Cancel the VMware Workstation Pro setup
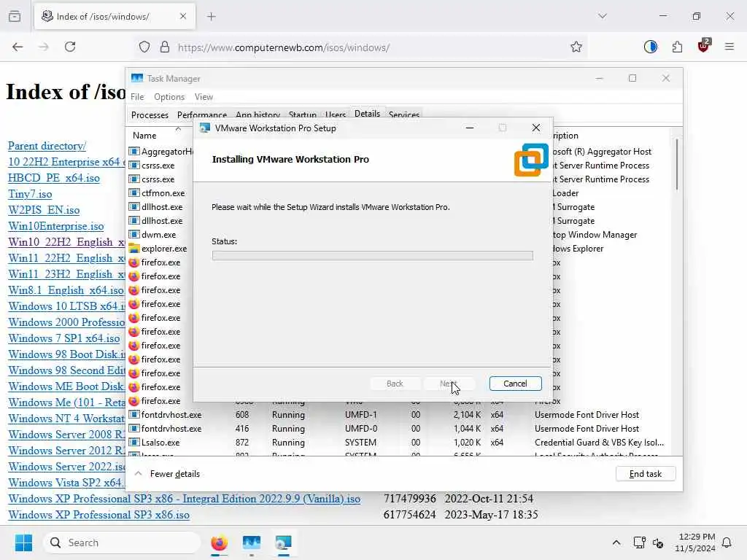 tap(515, 384)
